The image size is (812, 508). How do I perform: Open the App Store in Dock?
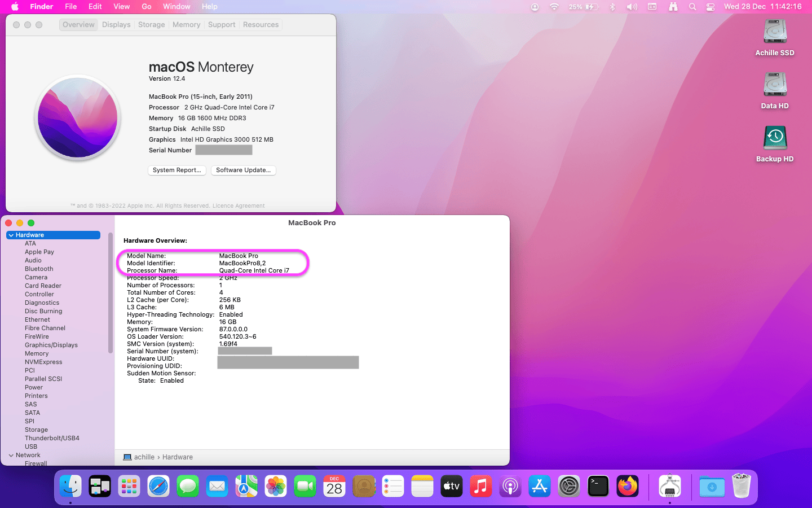(540, 486)
